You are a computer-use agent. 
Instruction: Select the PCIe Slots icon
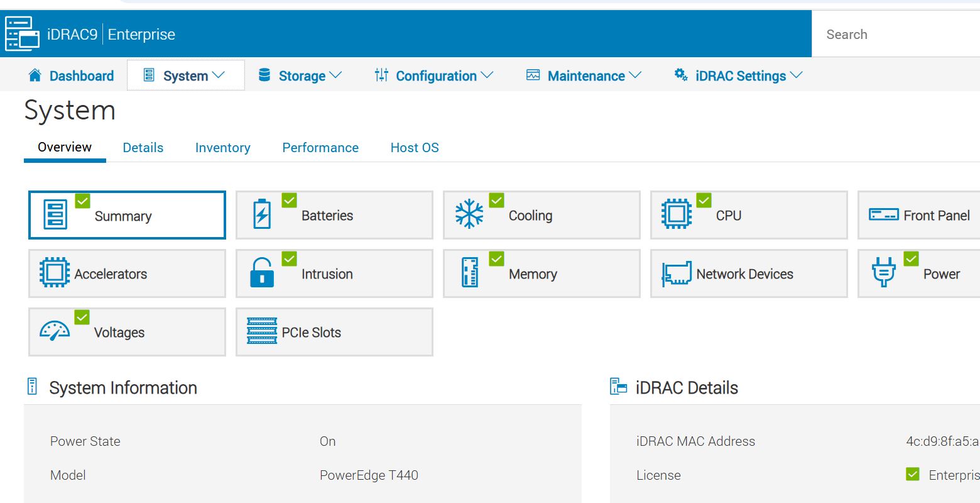263,331
